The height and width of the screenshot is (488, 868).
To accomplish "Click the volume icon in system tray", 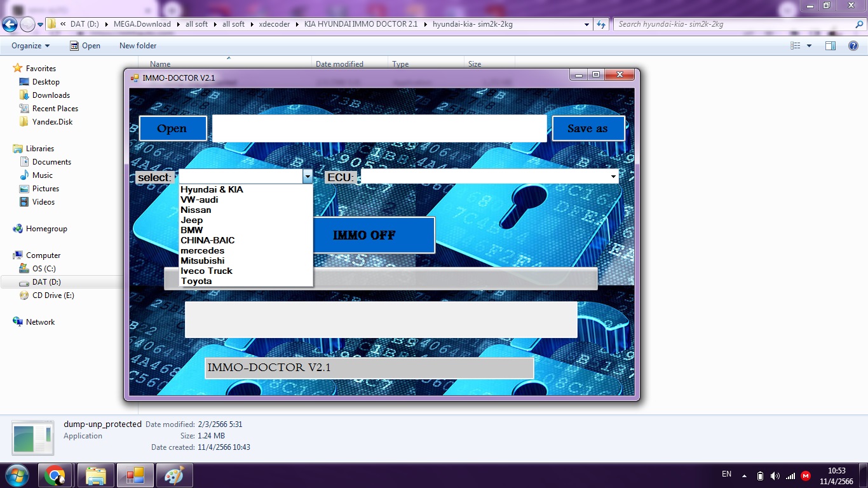I will [775, 476].
